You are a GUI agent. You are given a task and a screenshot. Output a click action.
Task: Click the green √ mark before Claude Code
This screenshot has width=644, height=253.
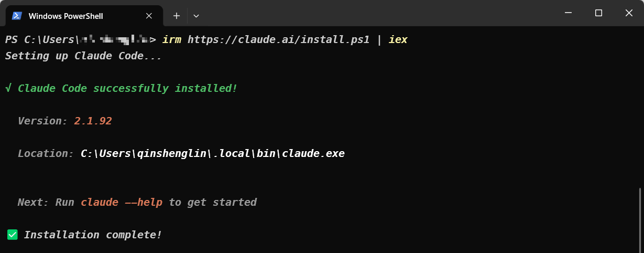8,88
